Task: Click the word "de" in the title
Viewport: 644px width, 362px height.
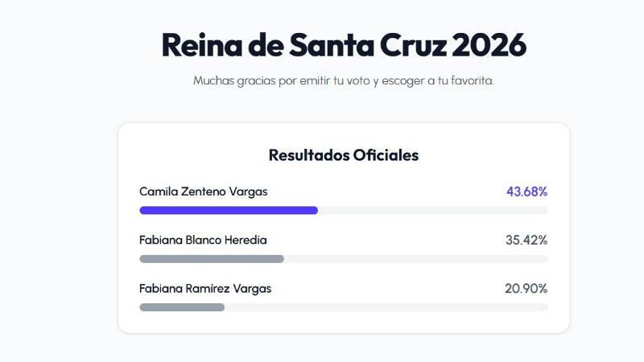Action: pyautogui.click(x=266, y=45)
